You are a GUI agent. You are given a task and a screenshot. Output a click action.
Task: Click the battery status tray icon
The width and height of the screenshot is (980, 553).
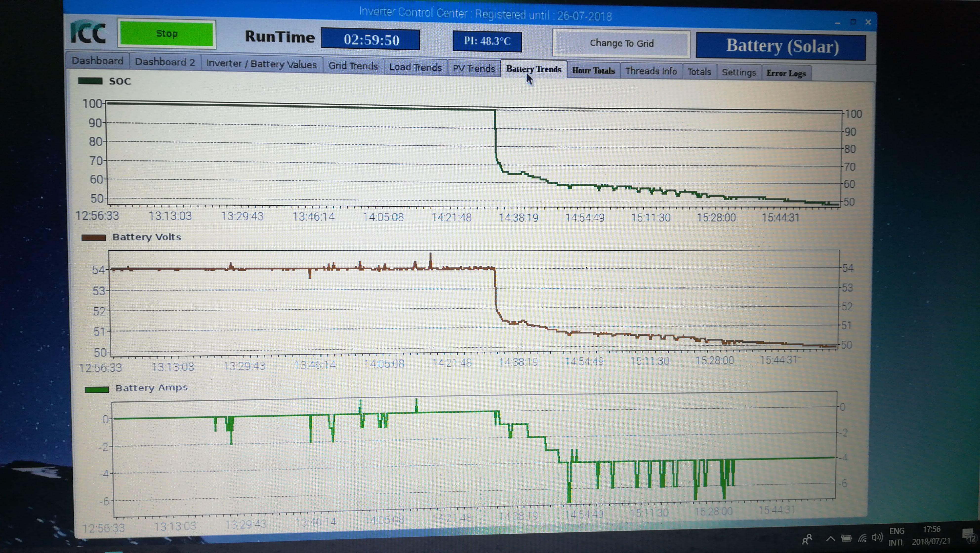click(846, 538)
